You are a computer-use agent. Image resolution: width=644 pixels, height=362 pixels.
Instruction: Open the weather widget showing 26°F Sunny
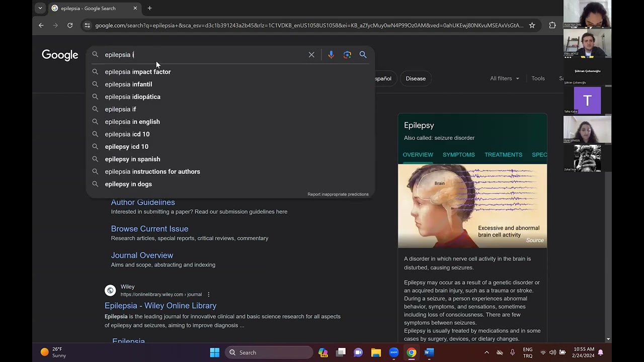(53, 352)
